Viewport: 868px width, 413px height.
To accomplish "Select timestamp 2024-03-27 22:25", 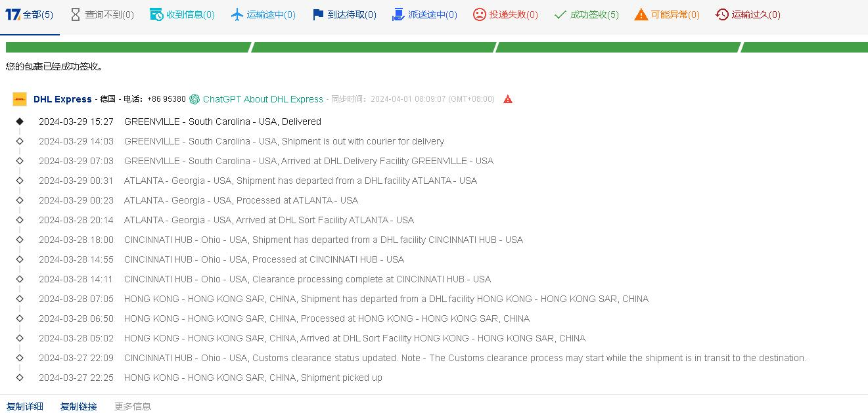I will pyautogui.click(x=76, y=378).
